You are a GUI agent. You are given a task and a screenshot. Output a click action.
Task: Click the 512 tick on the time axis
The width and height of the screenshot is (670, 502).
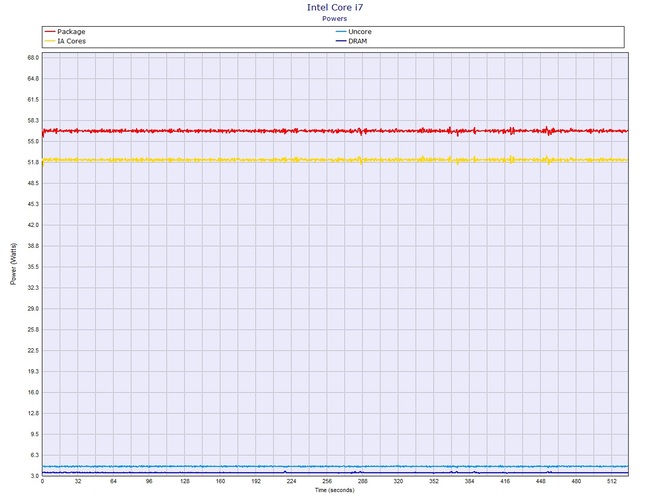coord(611,481)
